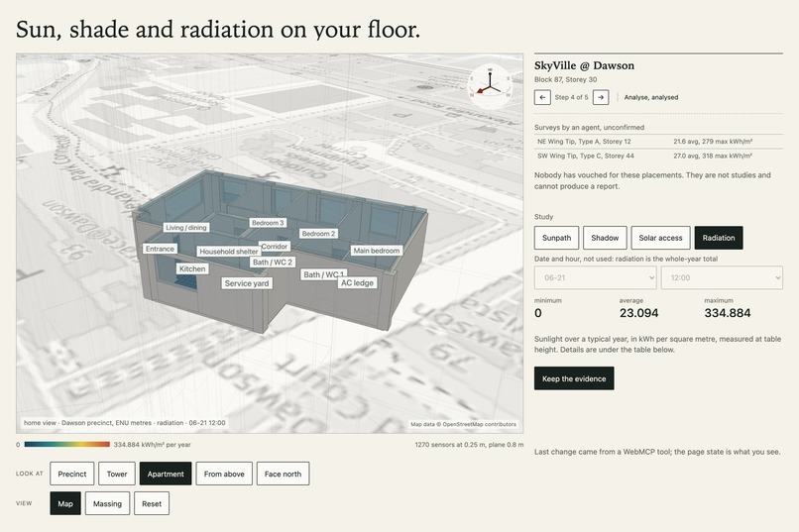Click the 1270 sensors at 0.25 m text
Viewport: 799px width, 532px height.
[x=469, y=445]
